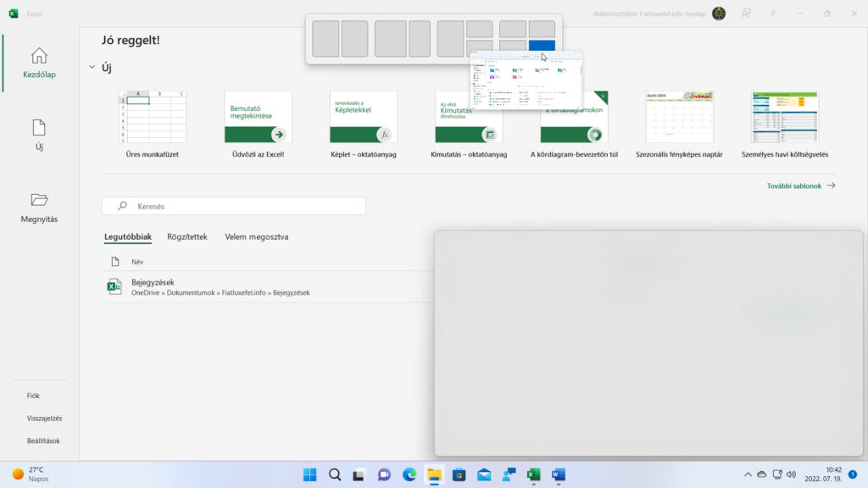Snap window to highlighted bottom-right quadrant zone
Viewport: 868px width, 488px height.
point(542,47)
